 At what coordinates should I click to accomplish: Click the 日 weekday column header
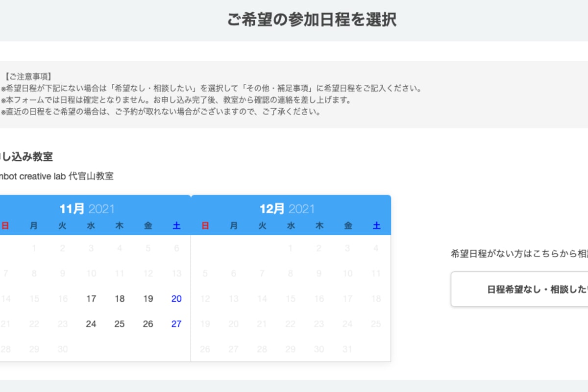pos(5,226)
